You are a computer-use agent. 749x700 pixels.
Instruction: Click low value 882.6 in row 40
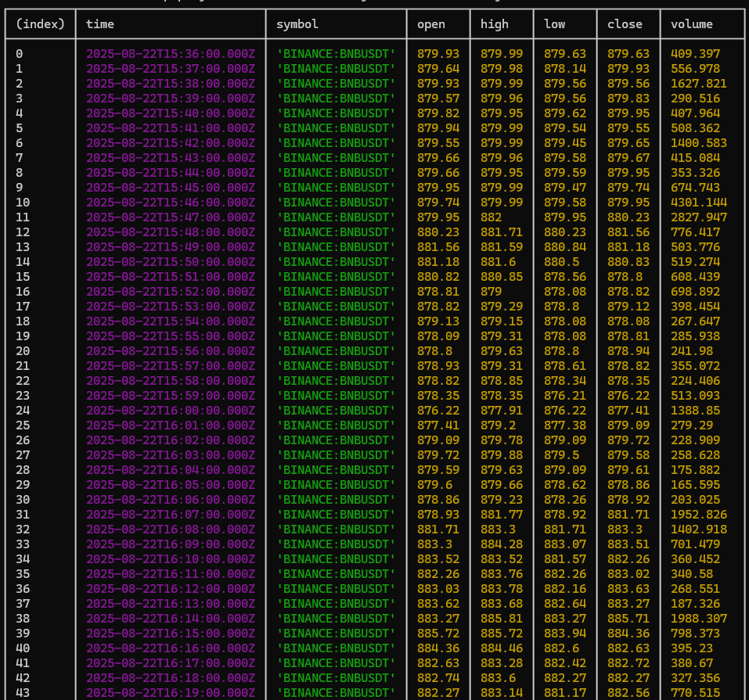(x=561, y=648)
